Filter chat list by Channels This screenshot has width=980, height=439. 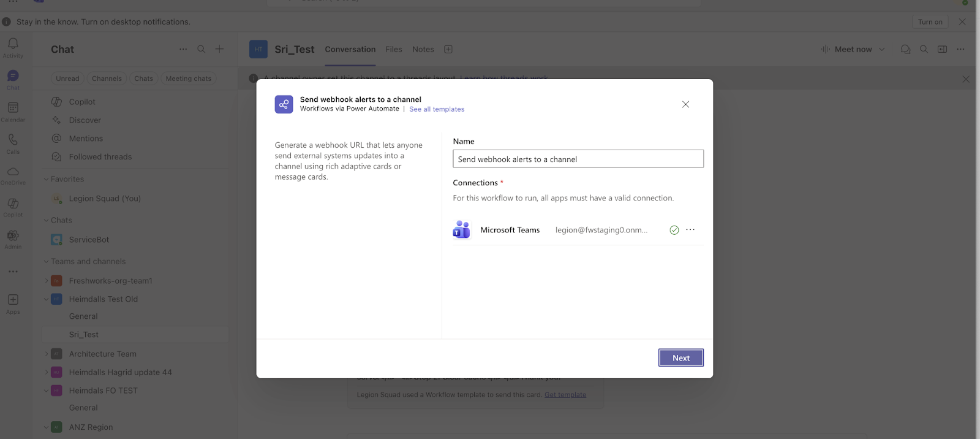107,78
